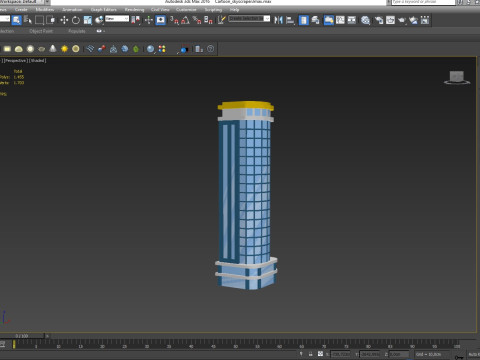Viewport: 480px width, 360px height.
Task: Switch to Populate ribbon tab
Action: 77,31
